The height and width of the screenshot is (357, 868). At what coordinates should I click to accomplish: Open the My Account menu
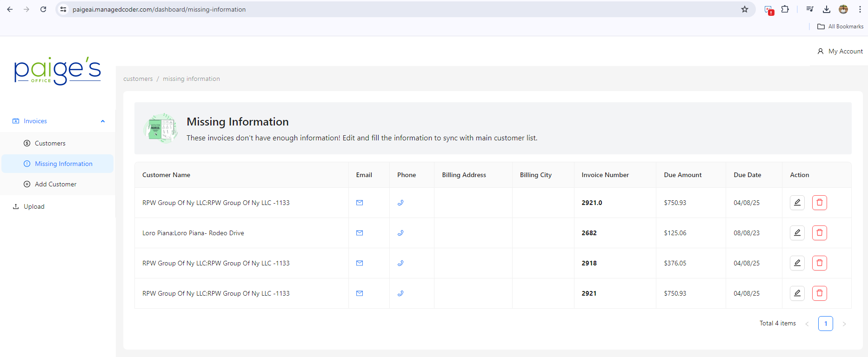[x=840, y=51]
